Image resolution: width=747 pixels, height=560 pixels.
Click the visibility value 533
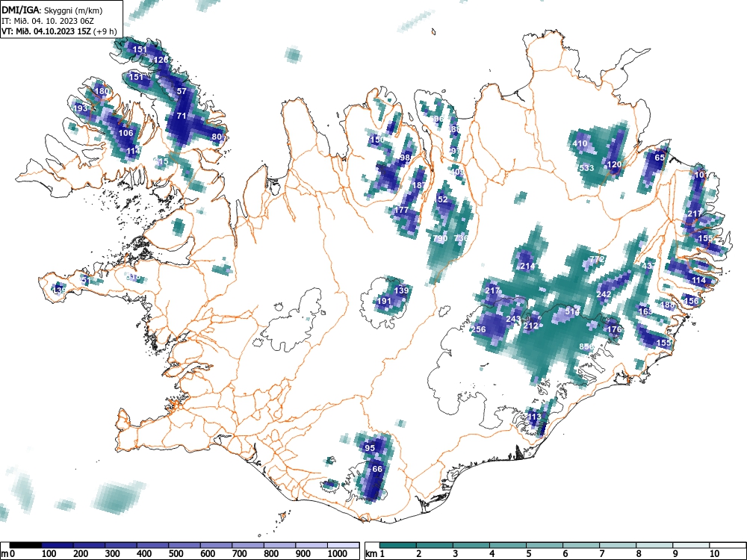[x=586, y=168]
